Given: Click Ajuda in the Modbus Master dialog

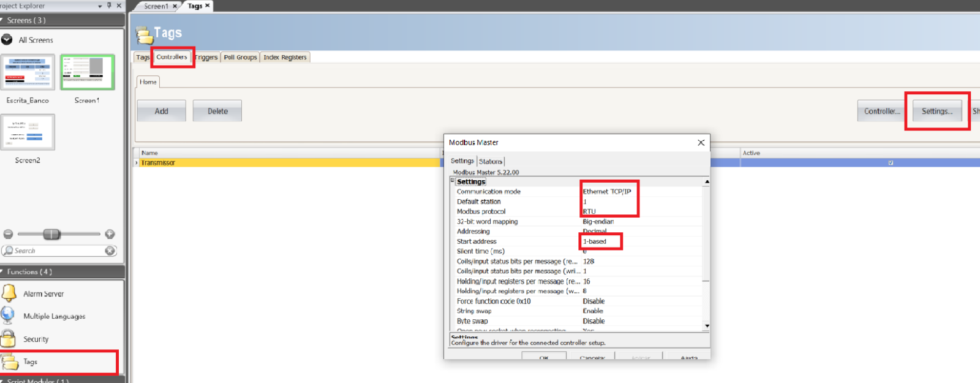Looking at the screenshot, I should click(689, 356).
